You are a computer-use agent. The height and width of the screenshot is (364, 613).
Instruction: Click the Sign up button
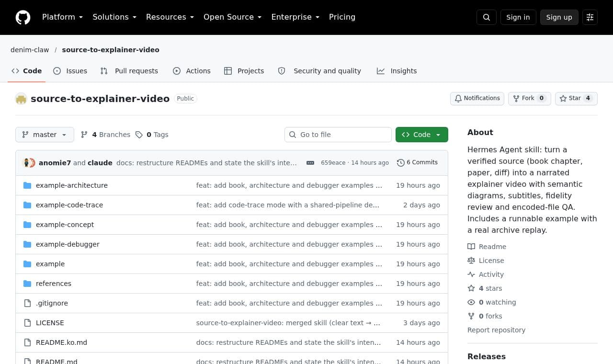pos(559,17)
